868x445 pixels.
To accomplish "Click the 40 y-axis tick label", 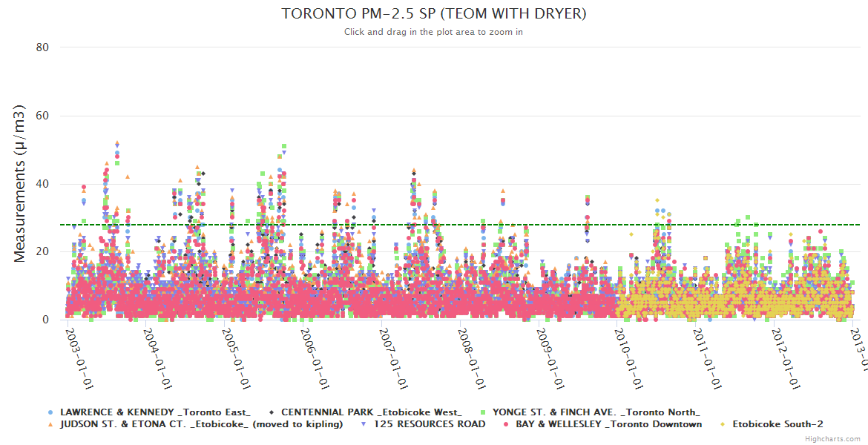I will [x=42, y=184].
